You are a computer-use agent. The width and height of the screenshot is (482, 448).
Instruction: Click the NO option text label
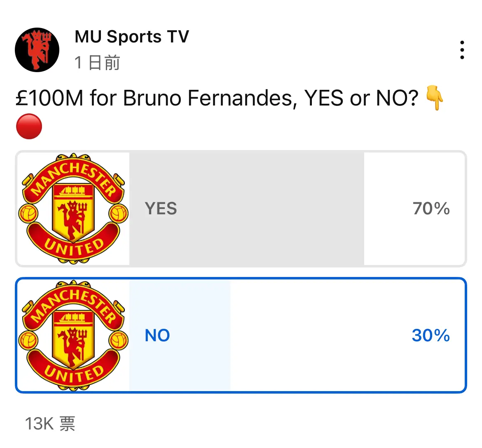157,335
